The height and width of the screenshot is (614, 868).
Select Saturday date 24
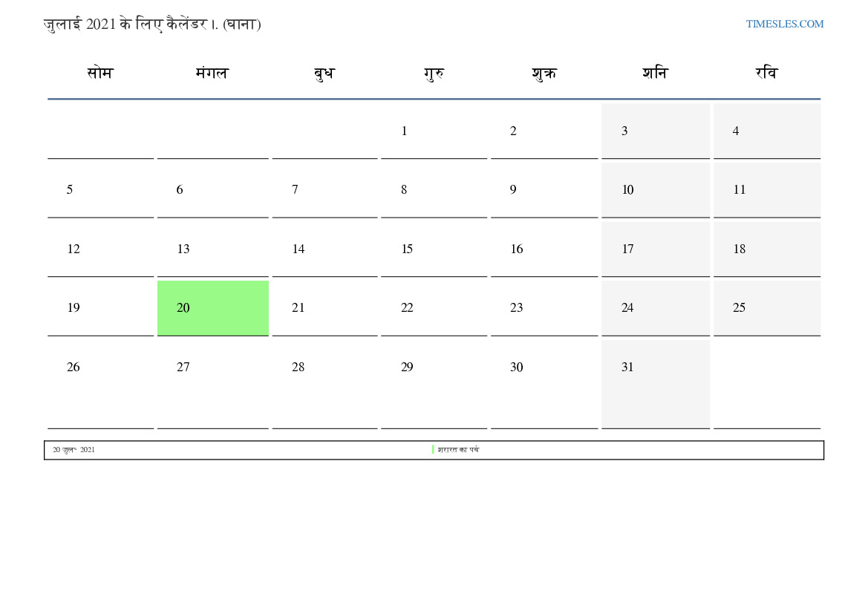[x=656, y=308]
